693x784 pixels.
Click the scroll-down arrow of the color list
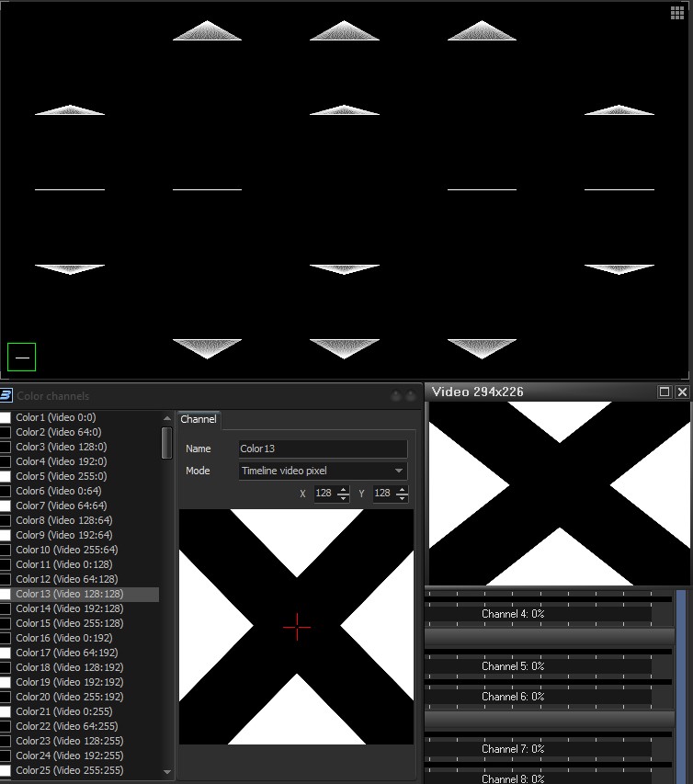(167, 772)
